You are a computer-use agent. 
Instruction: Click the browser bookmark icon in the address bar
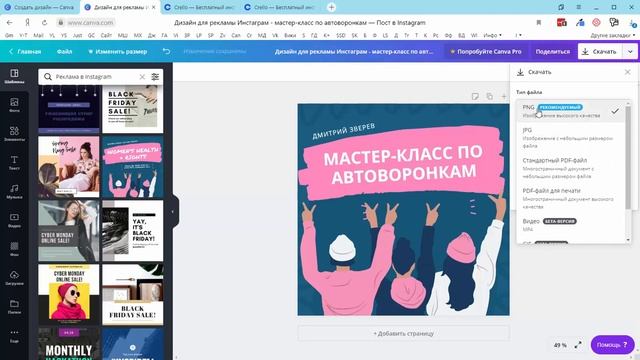(x=539, y=23)
